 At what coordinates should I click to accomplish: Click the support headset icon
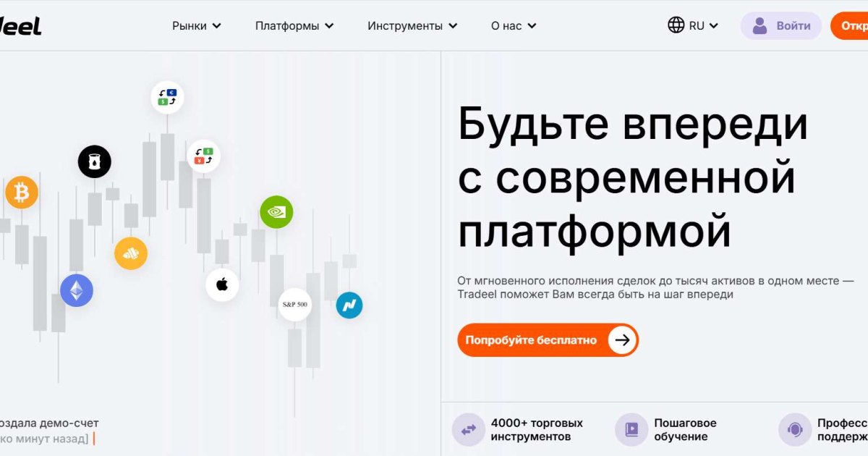pyautogui.click(x=795, y=430)
